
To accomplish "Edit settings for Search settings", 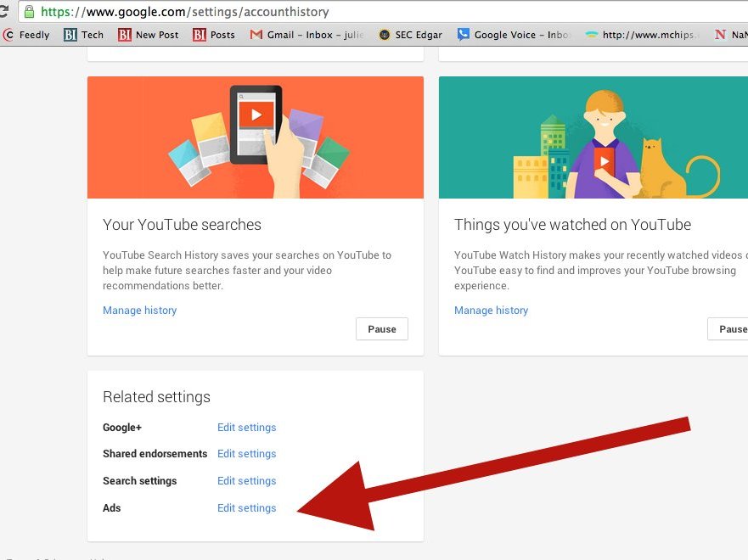I will [x=246, y=481].
